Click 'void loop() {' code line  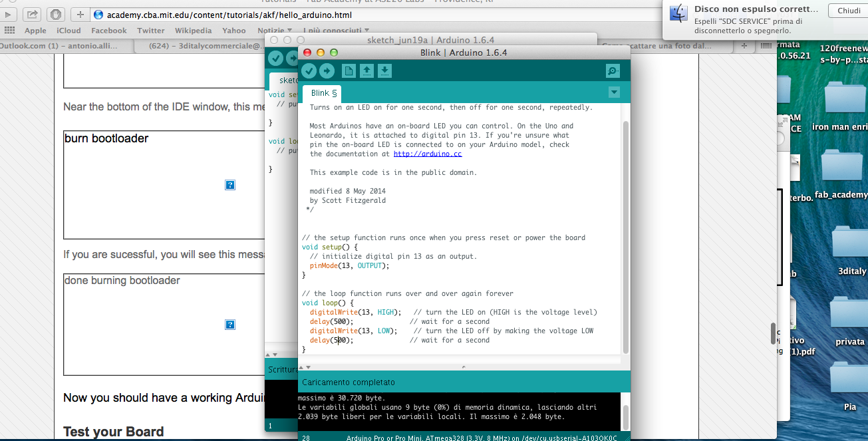pyautogui.click(x=328, y=303)
